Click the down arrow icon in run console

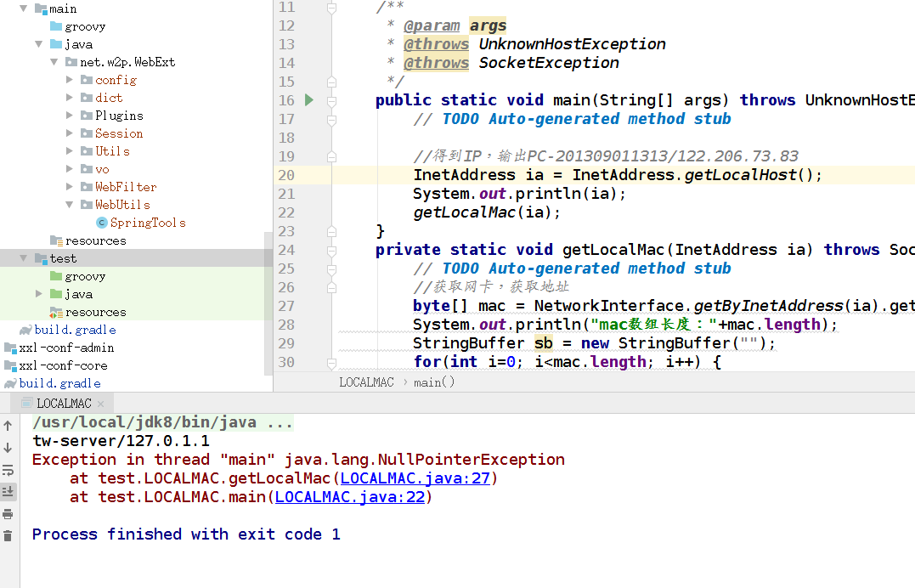coord(8,448)
